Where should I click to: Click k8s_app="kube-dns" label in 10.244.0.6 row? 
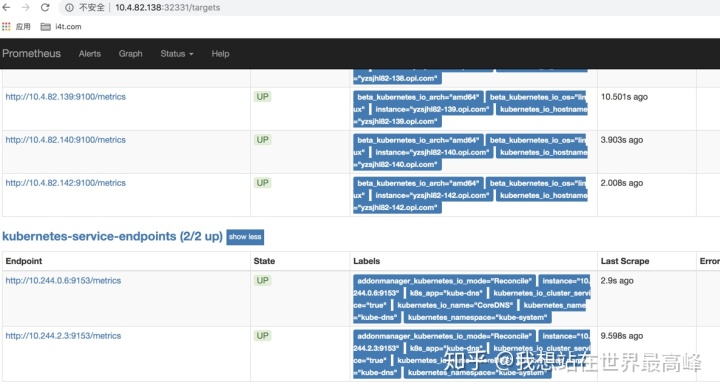[446, 293]
